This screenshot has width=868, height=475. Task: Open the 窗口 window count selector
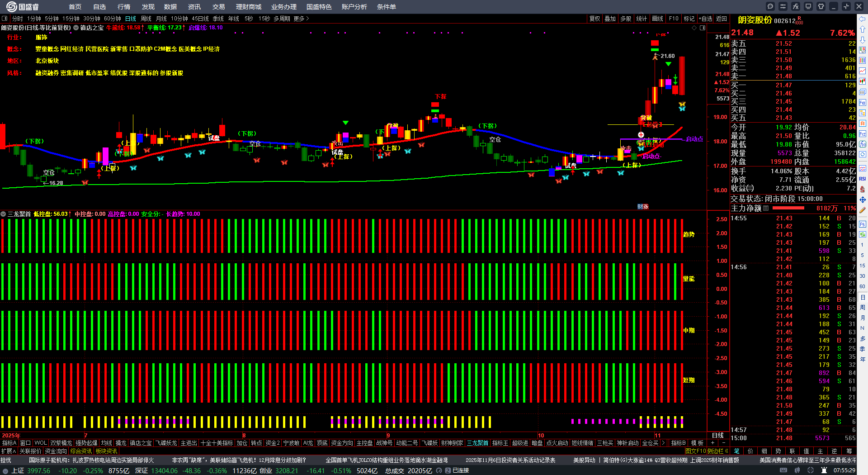tap(25, 443)
